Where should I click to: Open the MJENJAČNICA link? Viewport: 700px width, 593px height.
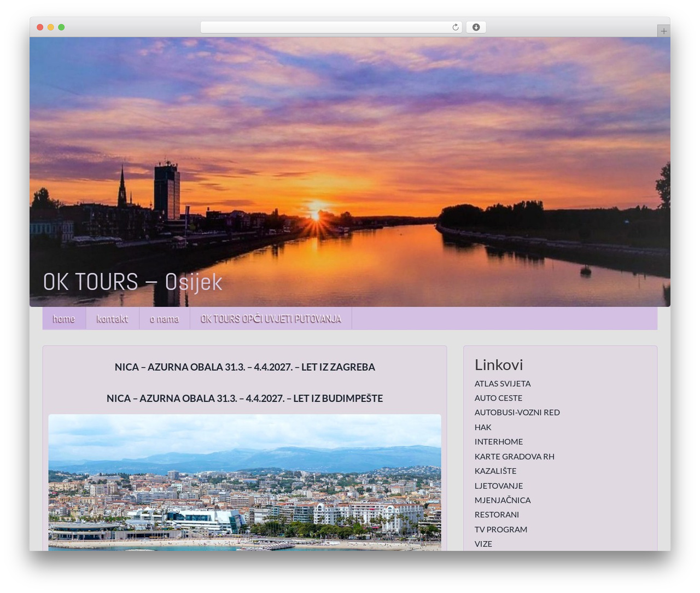click(503, 500)
